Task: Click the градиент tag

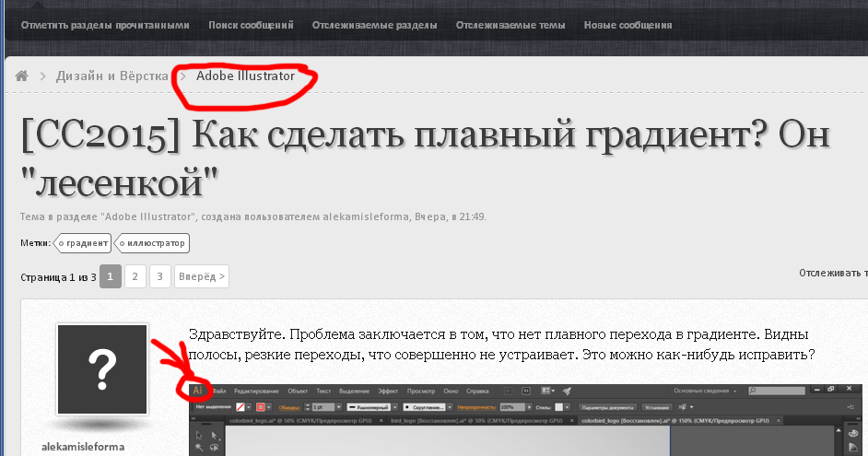Action: 83,243
